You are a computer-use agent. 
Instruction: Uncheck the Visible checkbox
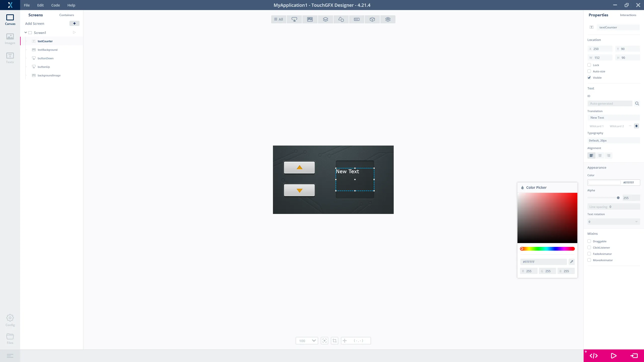tap(589, 78)
